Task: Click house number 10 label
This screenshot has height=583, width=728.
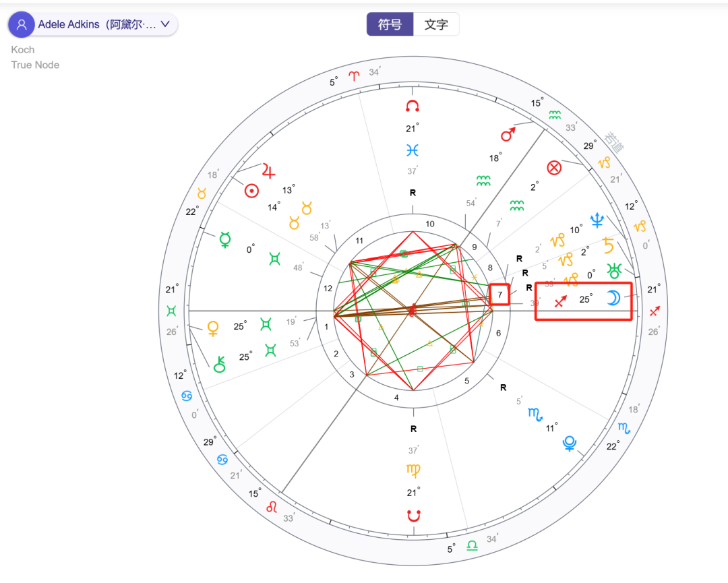Action: [x=430, y=224]
